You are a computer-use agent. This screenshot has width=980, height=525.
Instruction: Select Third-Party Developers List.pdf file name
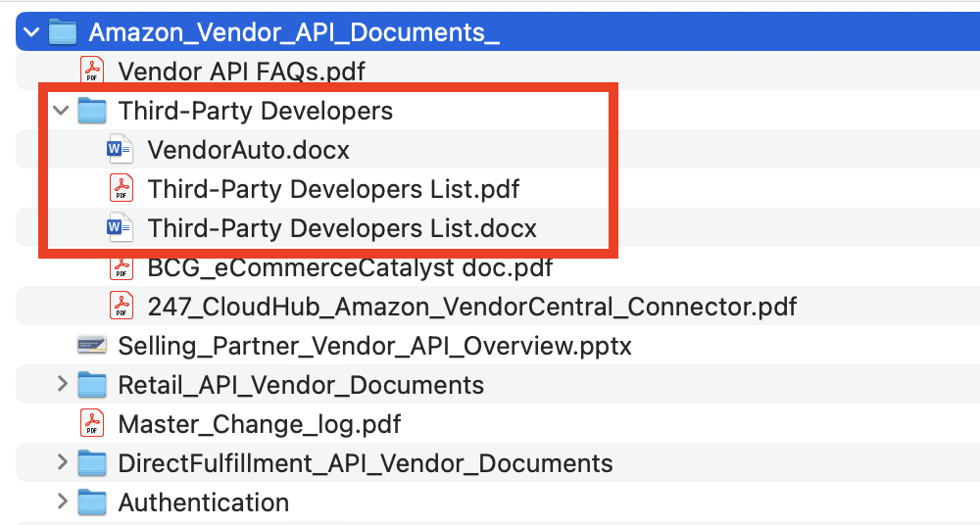coord(333,189)
